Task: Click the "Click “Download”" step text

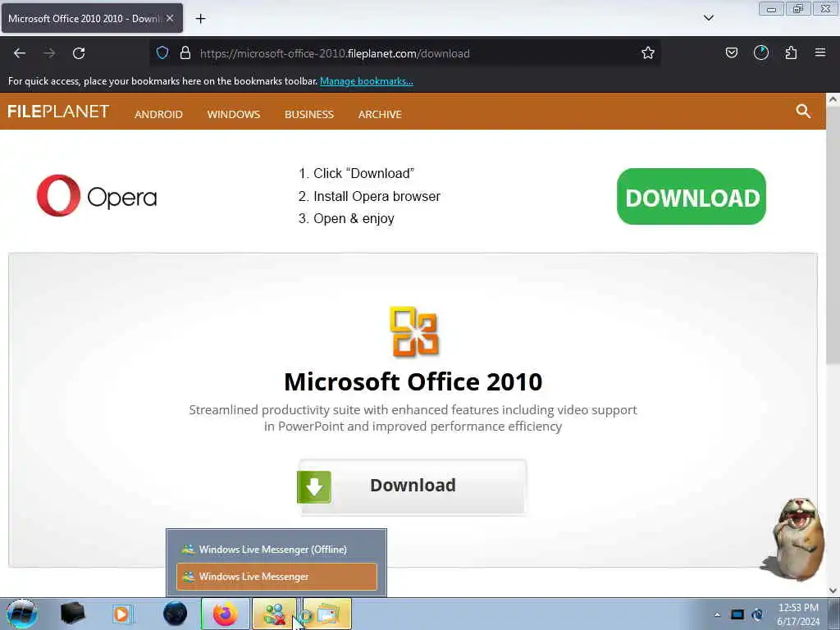Action: pos(363,174)
